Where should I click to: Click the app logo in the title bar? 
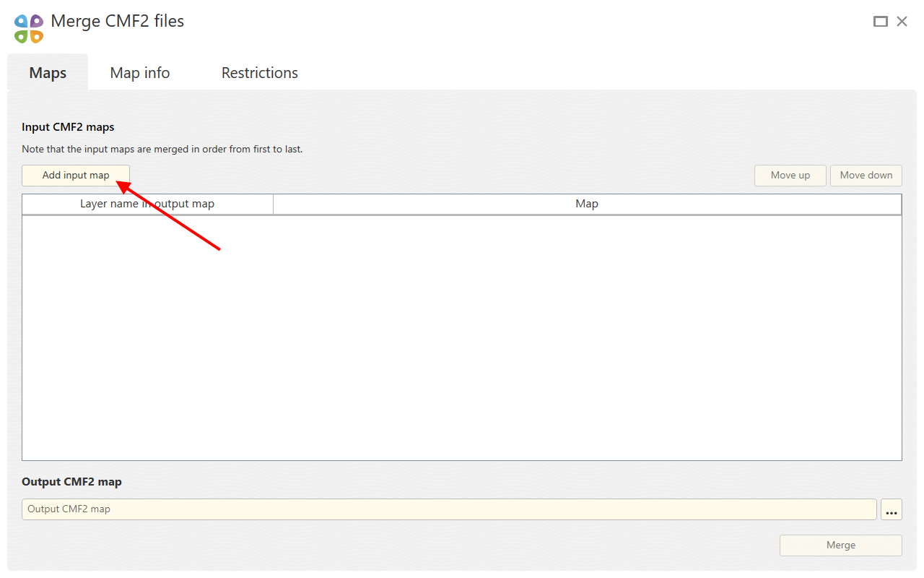coord(29,28)
